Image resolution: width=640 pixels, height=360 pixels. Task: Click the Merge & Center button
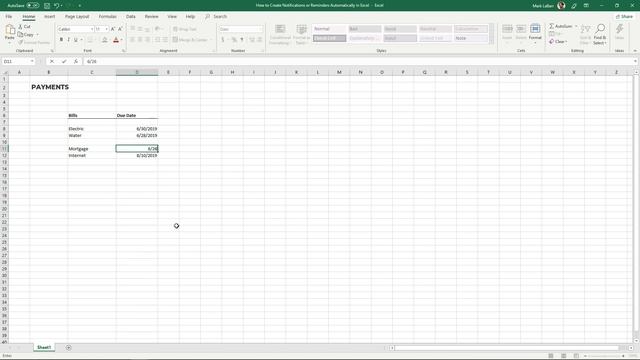click(x=190, y=40)
